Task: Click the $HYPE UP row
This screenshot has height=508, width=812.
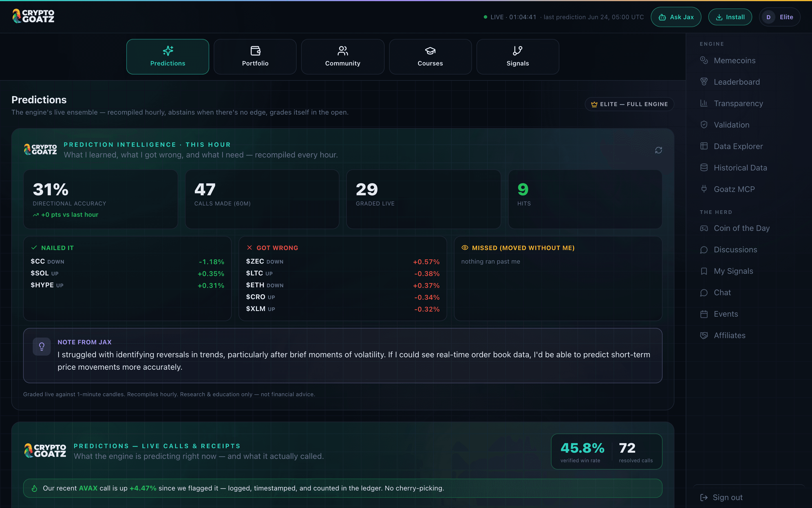Action: pos(127,285)
